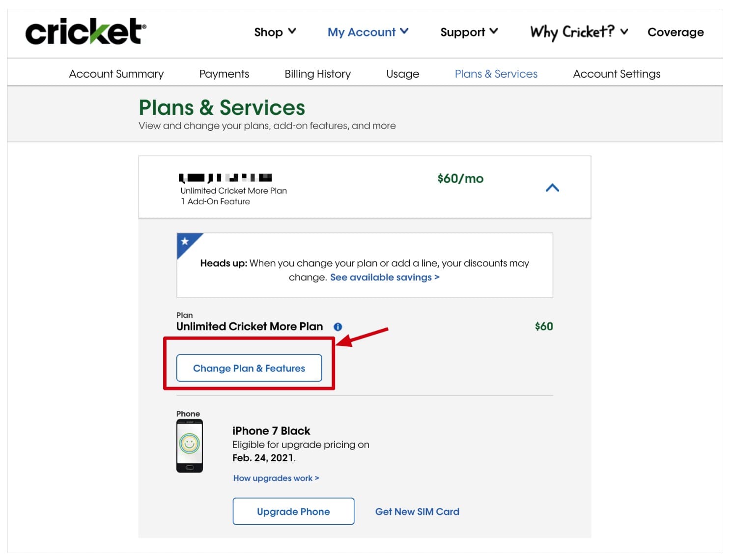Go to Account Summary
This screenshot has width=734, height=560.
click(116, 74)
